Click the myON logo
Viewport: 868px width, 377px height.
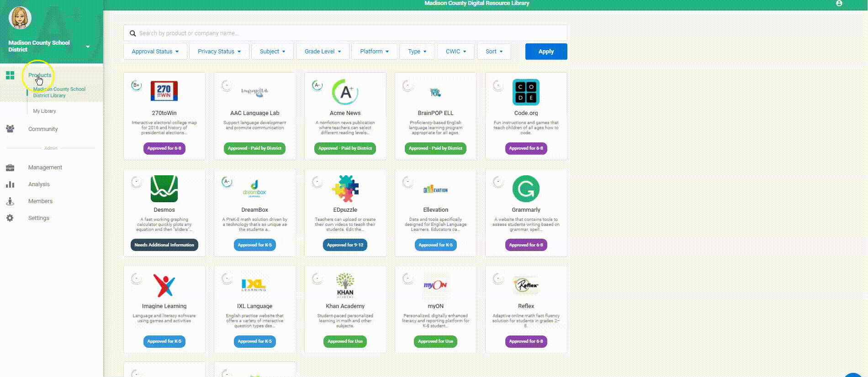pos(435,285)
